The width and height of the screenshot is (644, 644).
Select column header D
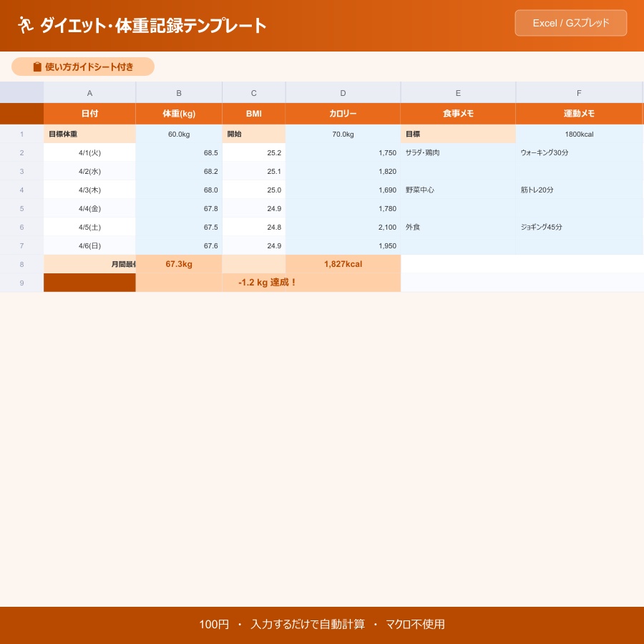(x=343, y=92)
